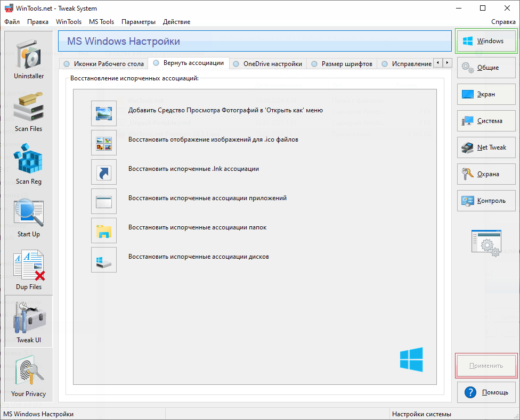Click the Photo Viewer 'Открыть как' icon
Image resolution: width=520 pixels, height=420 pixels.
[103, 113]
